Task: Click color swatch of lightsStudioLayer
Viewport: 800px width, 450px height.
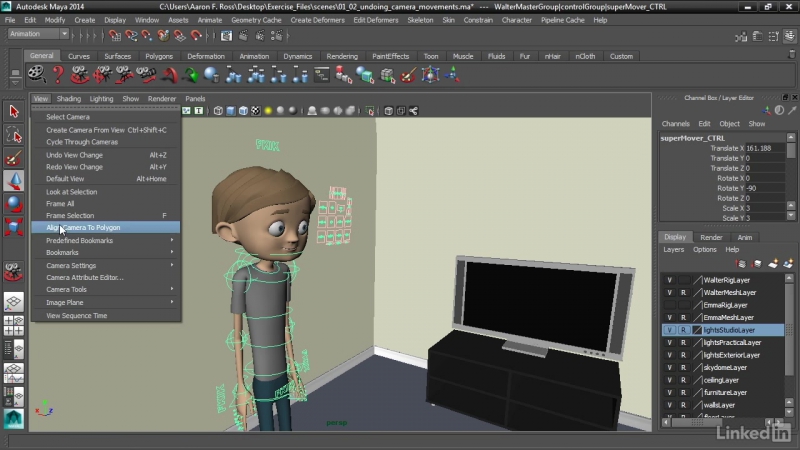Action: [697, 330]
